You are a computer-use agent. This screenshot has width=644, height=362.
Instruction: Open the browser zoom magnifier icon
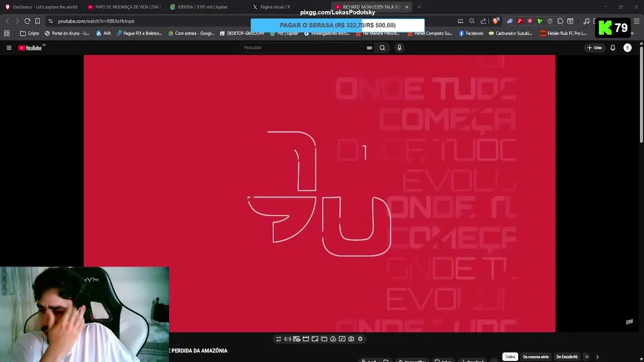(472, 21)
